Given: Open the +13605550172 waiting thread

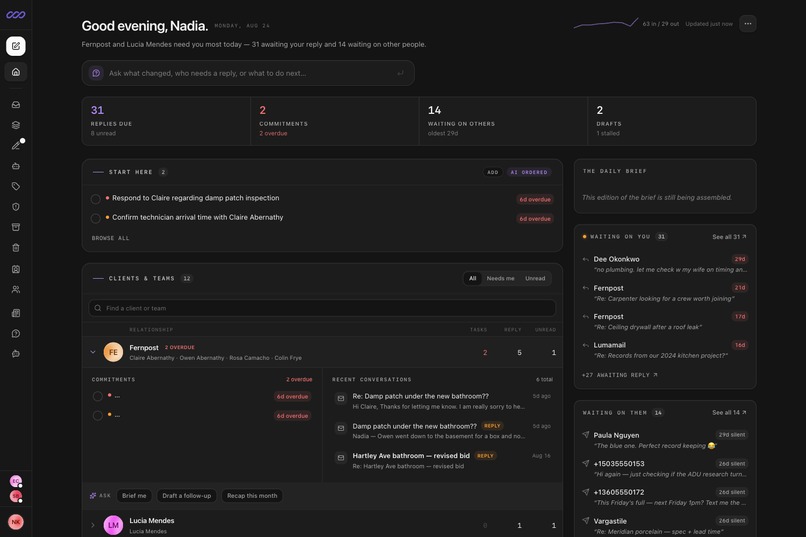Looking at the screenshot, I should pyautogui.click(x=665, y=497).
